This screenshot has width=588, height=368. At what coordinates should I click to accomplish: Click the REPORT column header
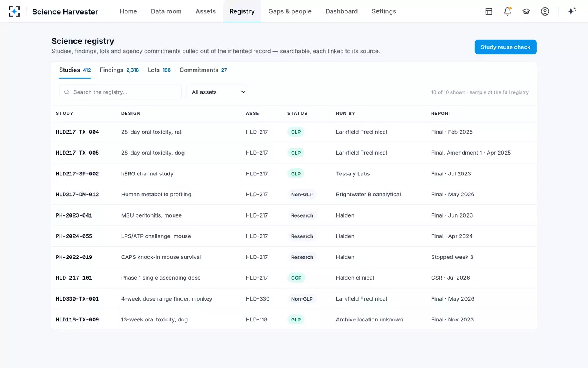tap(441, 113)
